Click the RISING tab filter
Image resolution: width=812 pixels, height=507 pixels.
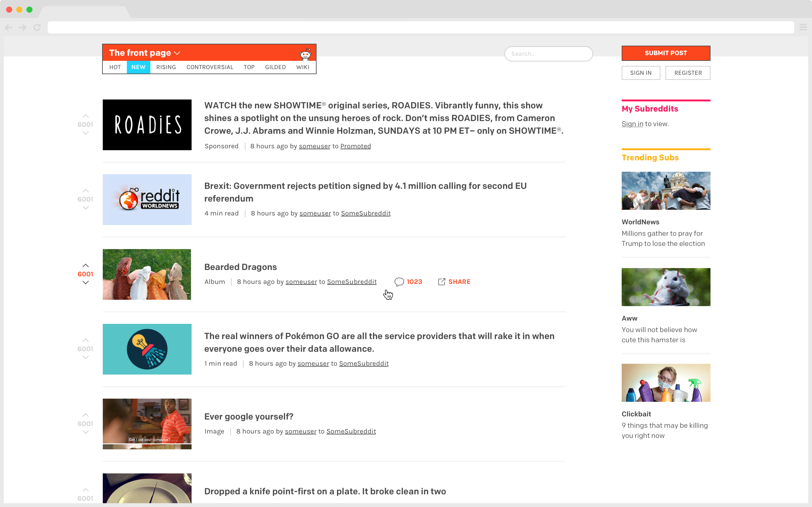pos(166,67)
